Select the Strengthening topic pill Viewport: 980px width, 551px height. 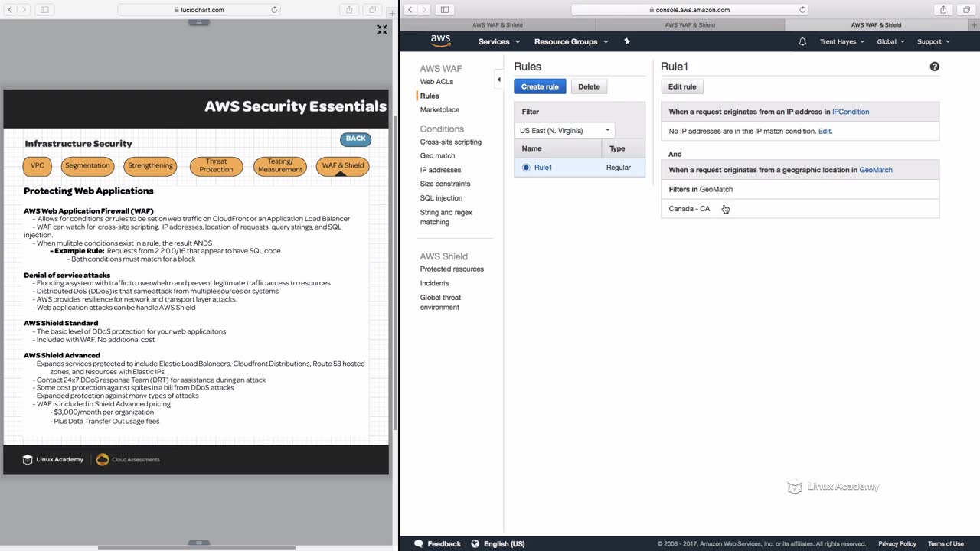point(150,165)
